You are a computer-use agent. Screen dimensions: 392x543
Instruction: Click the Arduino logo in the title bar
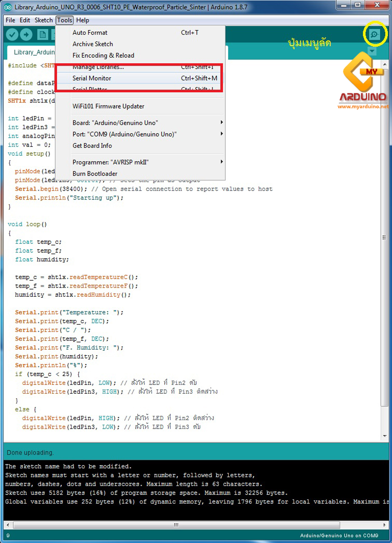(x=8, y=7)
